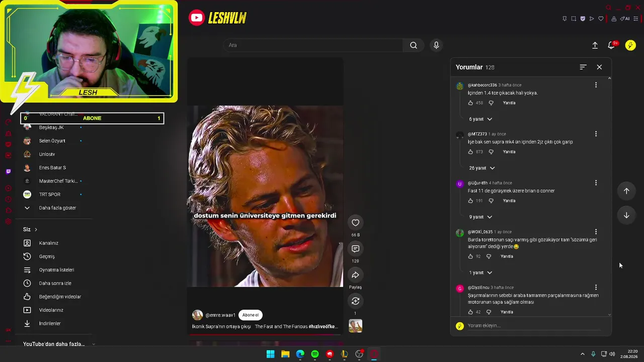Click the Yorum ekleyin comment field
Viewport: 644px width, 362px height.
point(534,326)
